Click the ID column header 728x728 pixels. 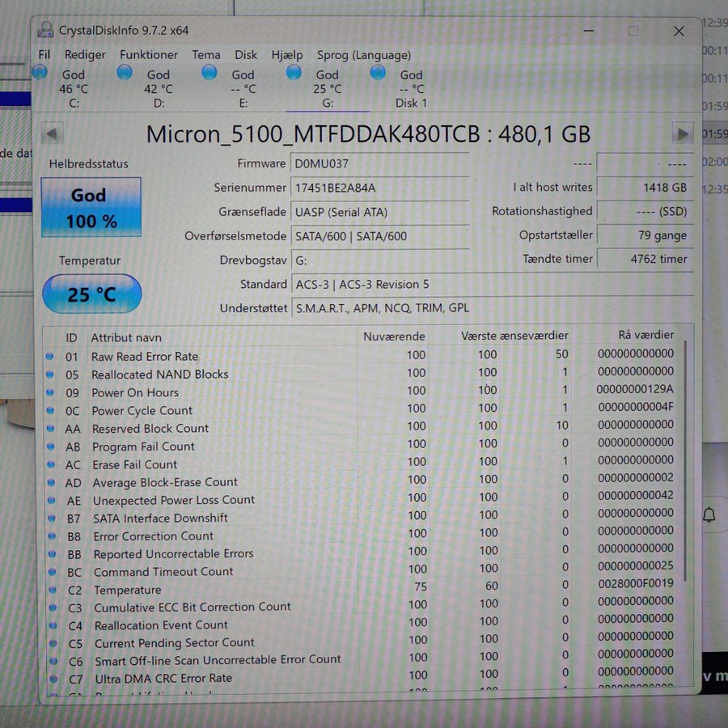click(71, 337)
